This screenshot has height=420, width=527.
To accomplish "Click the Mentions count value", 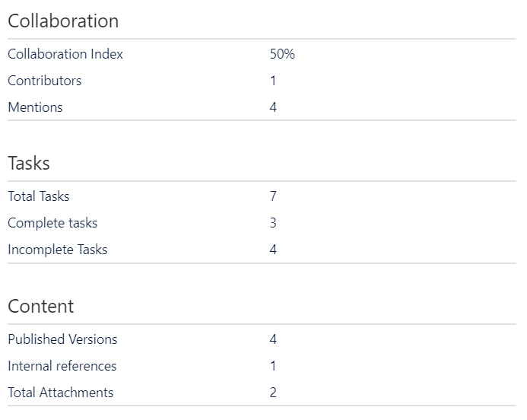I will pyautogui.click(x=273, y=107).
